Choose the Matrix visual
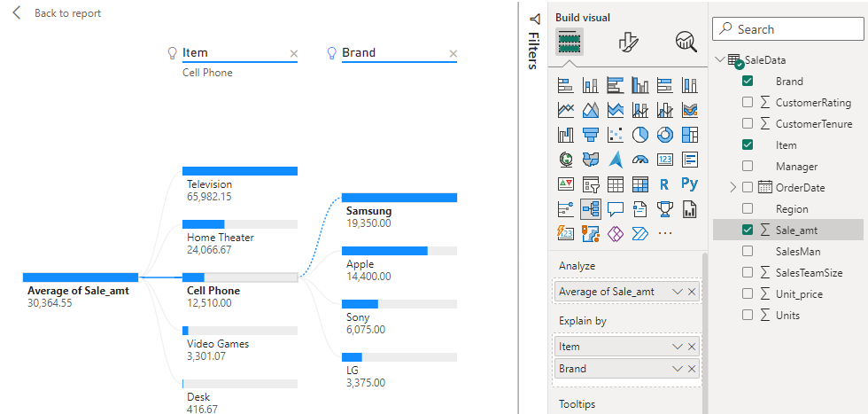This screenshot has width=868, height=414. coord(640,184)
